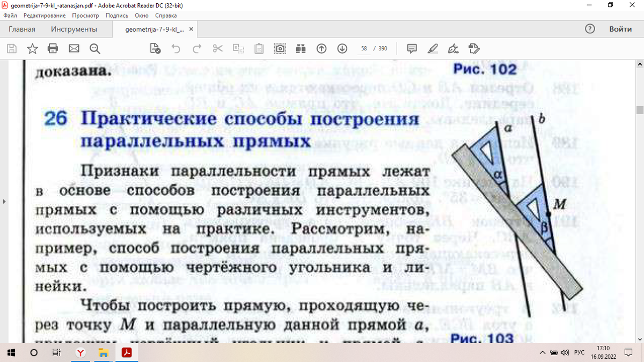Open File Explorer from taskbar
Image resolution: width=644 pixels, height=362 pixels.
[104, 352]
